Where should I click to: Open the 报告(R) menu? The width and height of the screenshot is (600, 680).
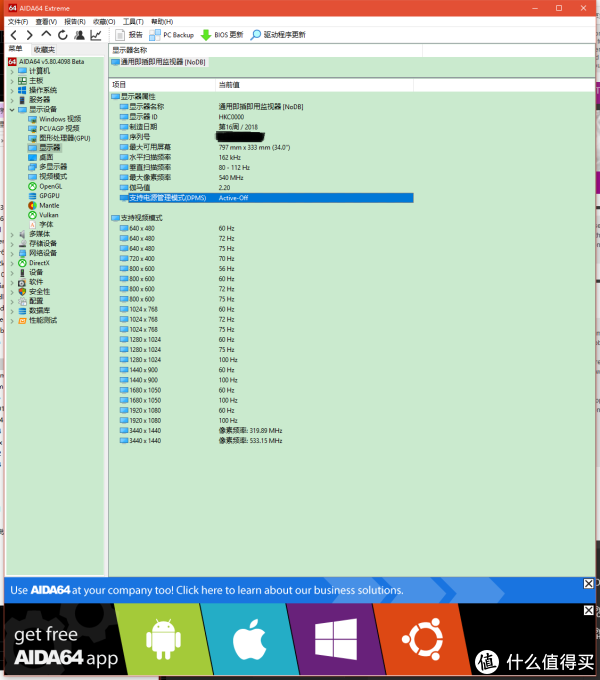click(75, 22)
